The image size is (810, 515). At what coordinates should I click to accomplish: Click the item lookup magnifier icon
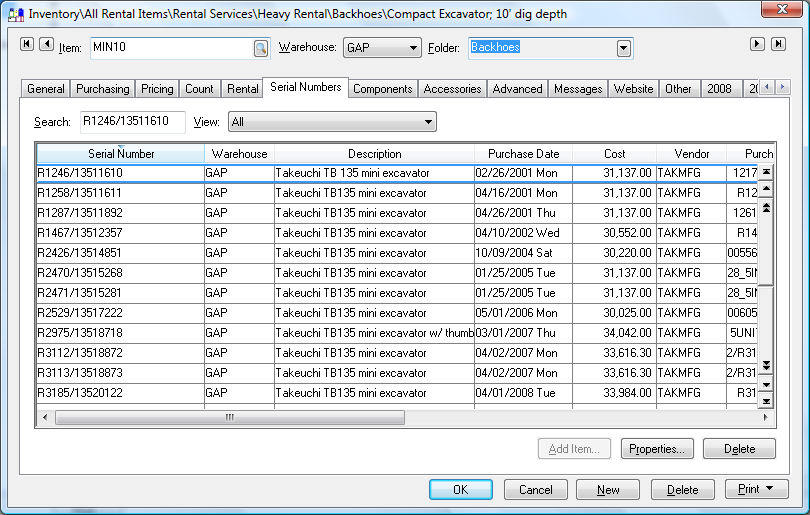coord(261,48)
